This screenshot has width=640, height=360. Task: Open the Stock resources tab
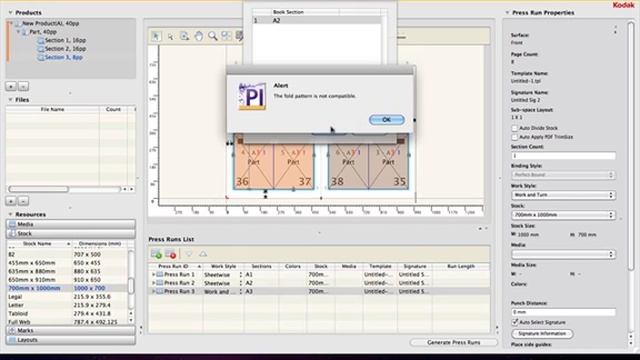click(71, 233)
